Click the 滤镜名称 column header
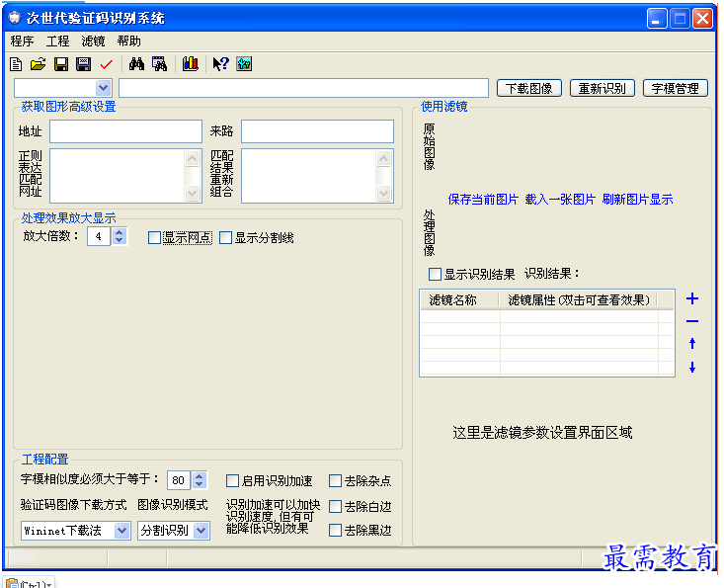Image resolution: width=724 pixels, height=588 pixels. tap(460, 300)
